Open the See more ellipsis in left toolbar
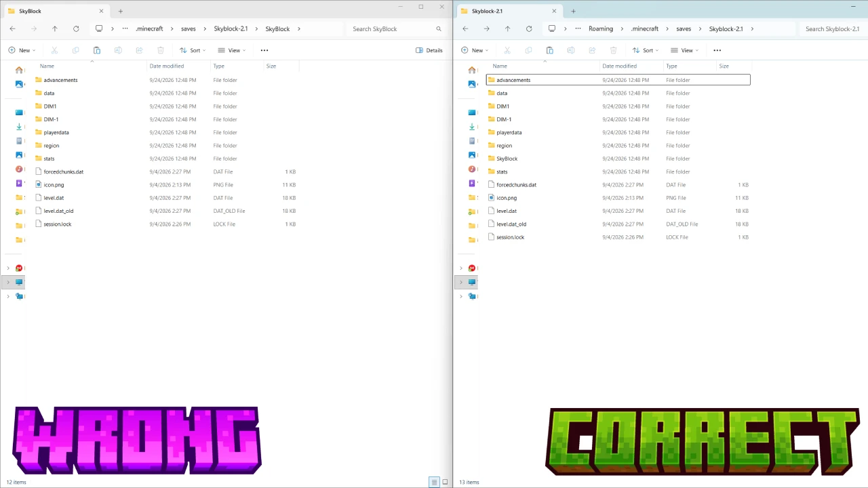868x488 pixels. (x=264, y=50)
